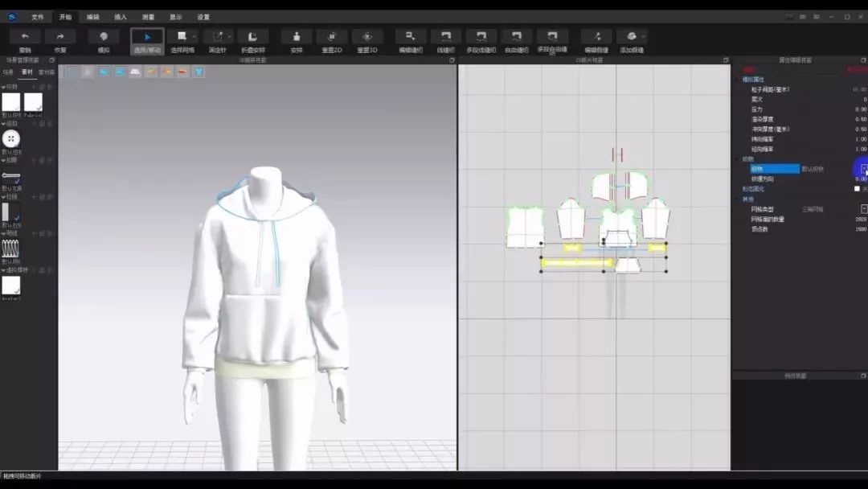Click the 安排 avatar arrangement icon

pyautogui.click(x=297, y=37)
